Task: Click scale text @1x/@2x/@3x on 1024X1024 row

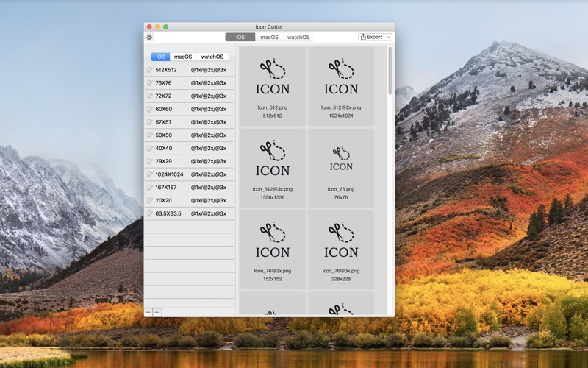Action: [209, 174]
